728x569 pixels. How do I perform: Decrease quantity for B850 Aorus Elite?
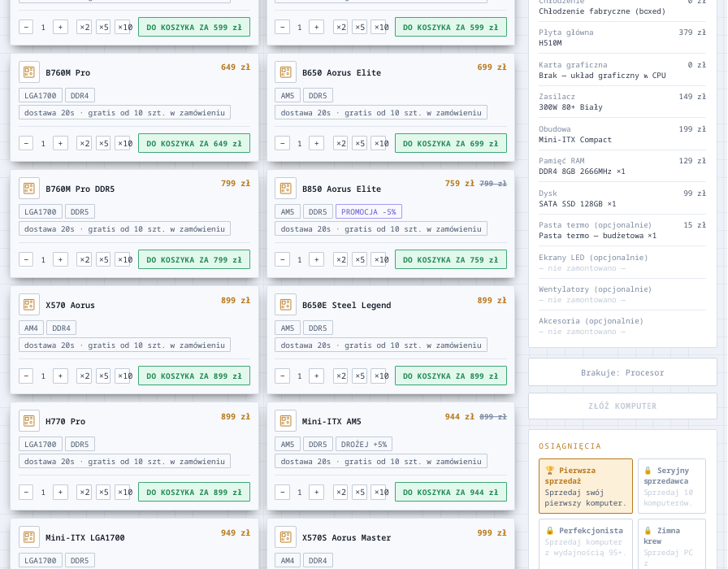coord(282,259)
